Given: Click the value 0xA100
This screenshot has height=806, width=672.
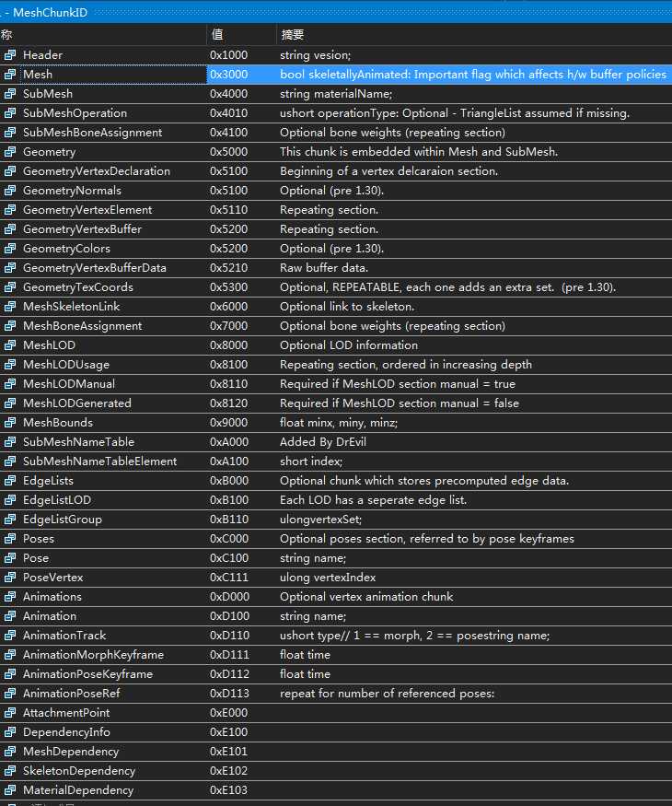Looking at the screenshot, I should click(x=229, y=461).
